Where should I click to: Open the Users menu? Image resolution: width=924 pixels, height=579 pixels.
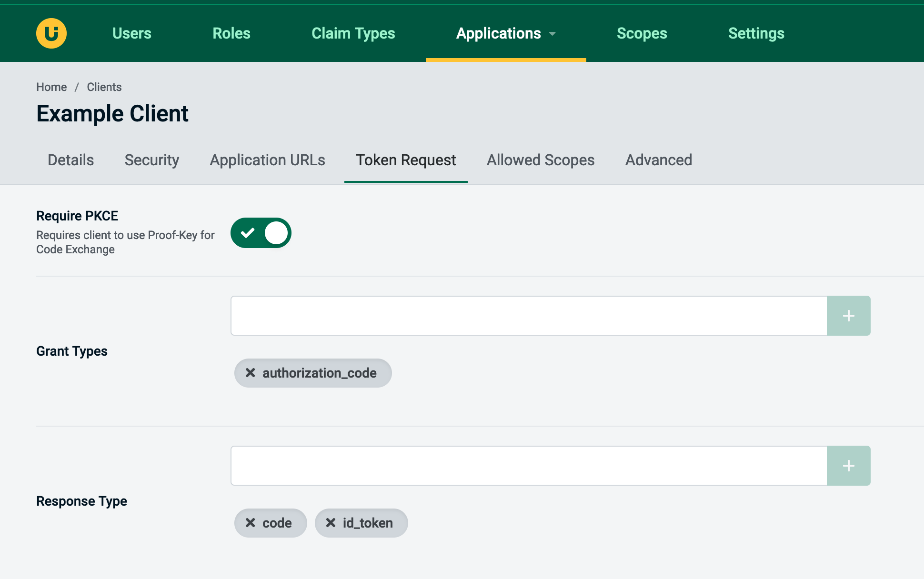(x=132, y=33)
